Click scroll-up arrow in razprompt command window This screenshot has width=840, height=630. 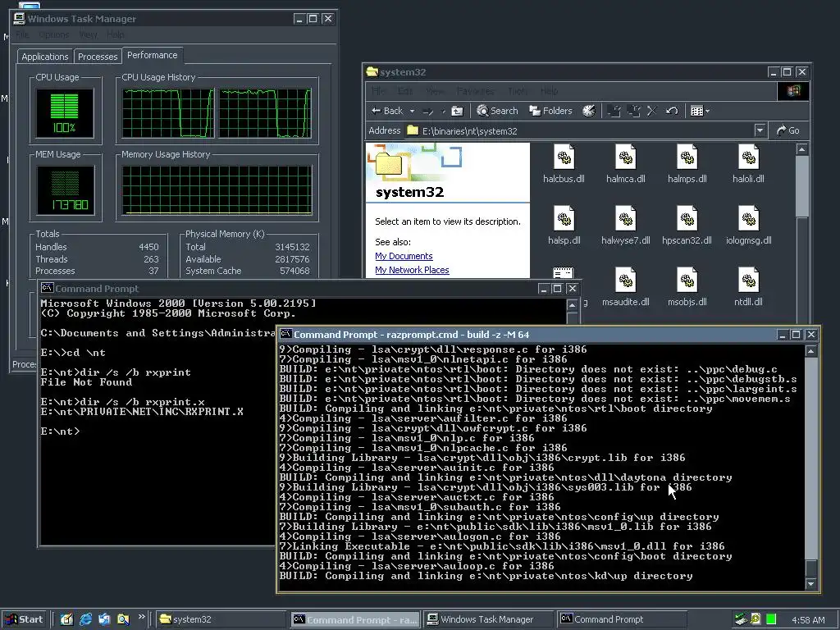[811, 351]
